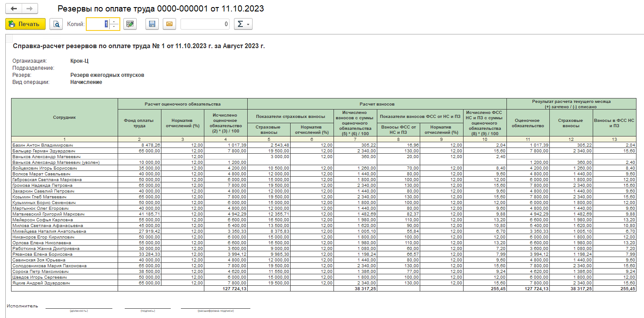Select the Сотрудник column header

[x=65, y=117]
